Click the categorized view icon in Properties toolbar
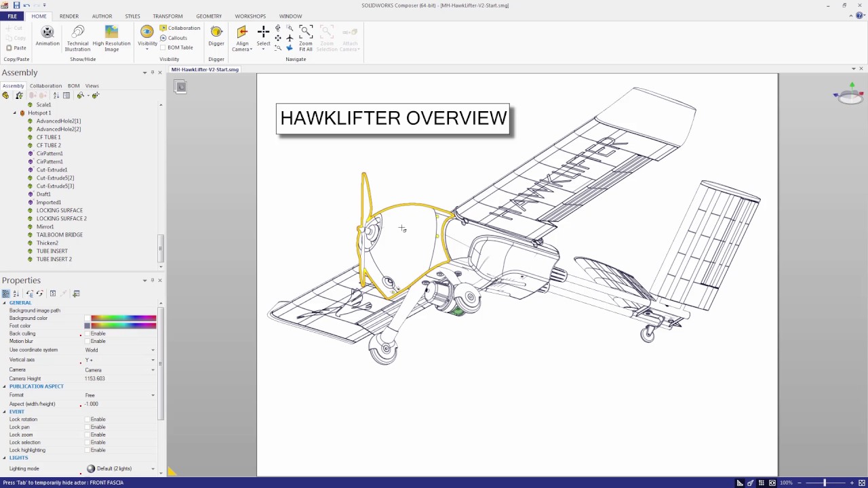 [6, 293]
